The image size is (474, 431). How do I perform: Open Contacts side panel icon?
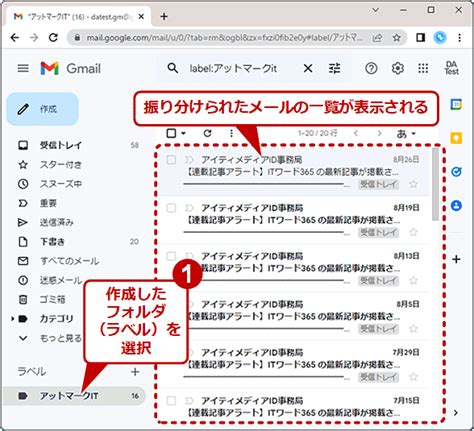click(x=456, y=205)
